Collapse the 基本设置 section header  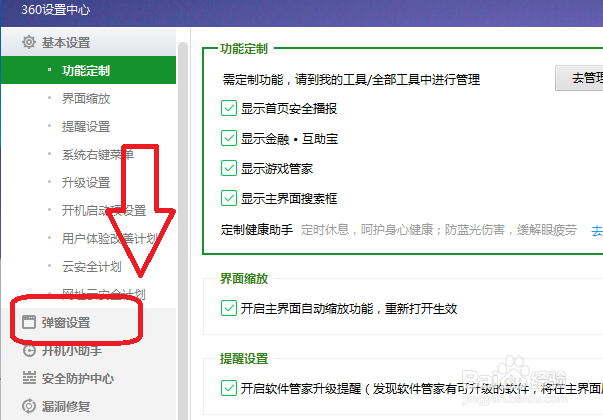click(88, 42)
